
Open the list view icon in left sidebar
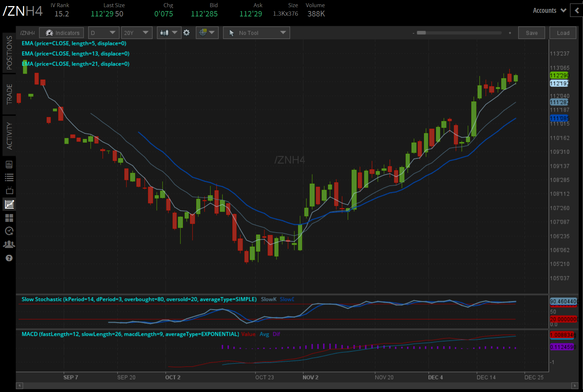pyautogui.click(x=9, y=177)
